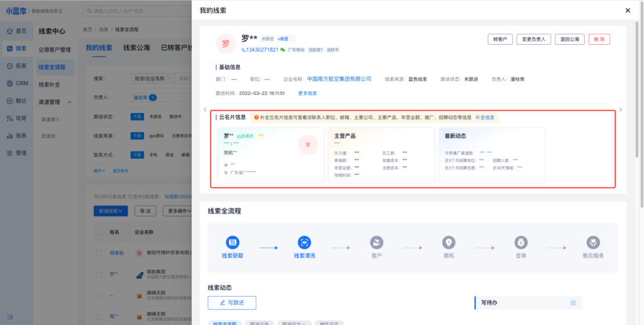This screenshot has width=644, height=325.
Task: Click the 线索获取 stage icon
Action: point(232,243)
